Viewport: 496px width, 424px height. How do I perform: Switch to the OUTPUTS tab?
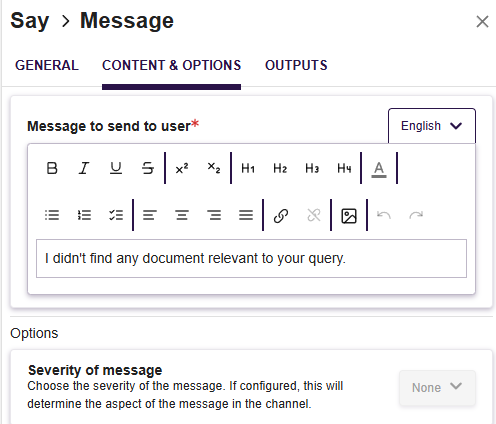pos(296,65)
